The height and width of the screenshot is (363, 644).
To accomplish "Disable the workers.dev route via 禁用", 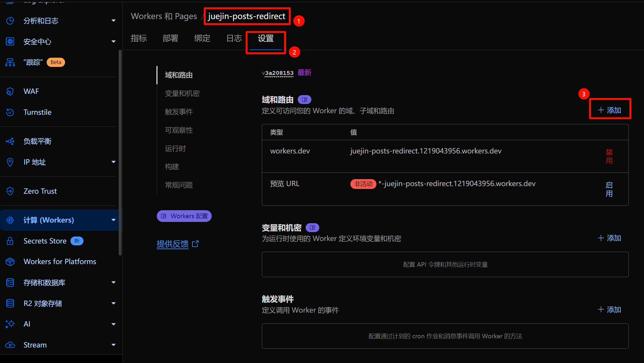I will pyautogui.click(x=609, y=156).
